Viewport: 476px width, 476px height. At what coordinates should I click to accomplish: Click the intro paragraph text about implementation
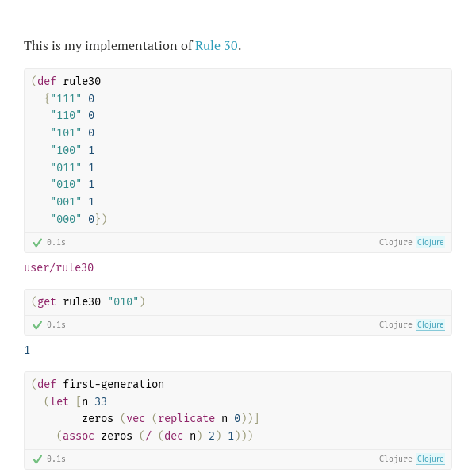109,46
